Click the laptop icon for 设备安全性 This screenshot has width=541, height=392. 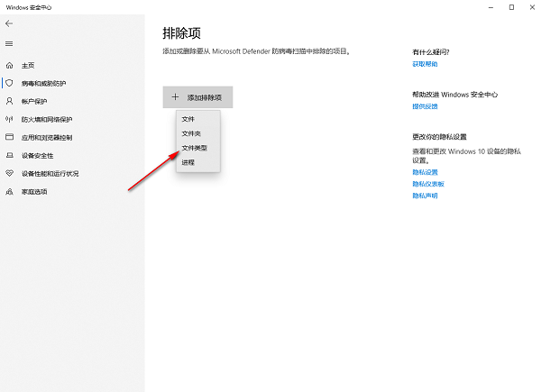point(10,156)
